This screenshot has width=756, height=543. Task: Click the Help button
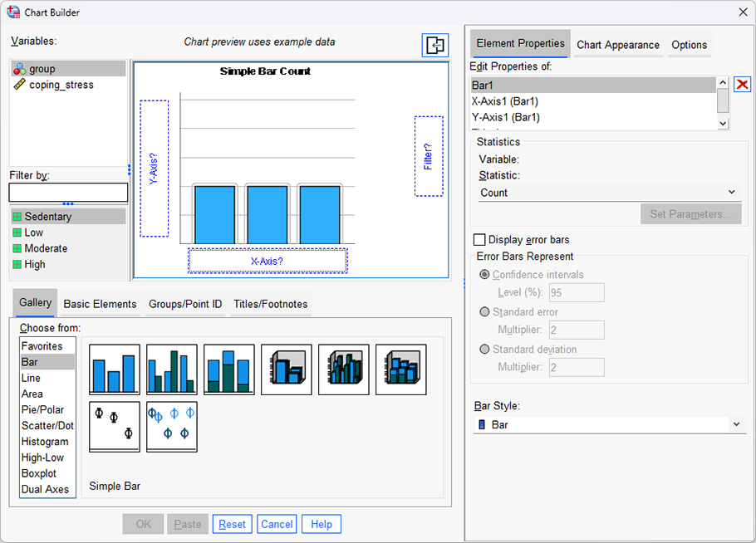(x=321, y=524)
